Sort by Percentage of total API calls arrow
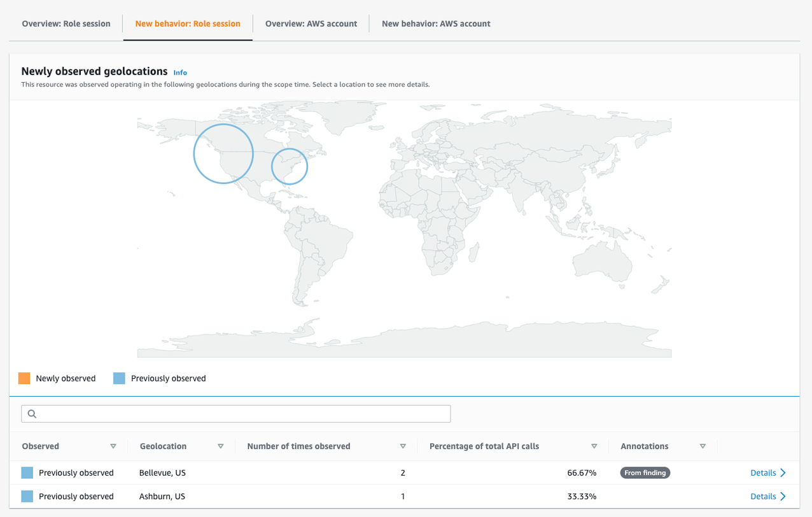 click(x=594, y=446)
